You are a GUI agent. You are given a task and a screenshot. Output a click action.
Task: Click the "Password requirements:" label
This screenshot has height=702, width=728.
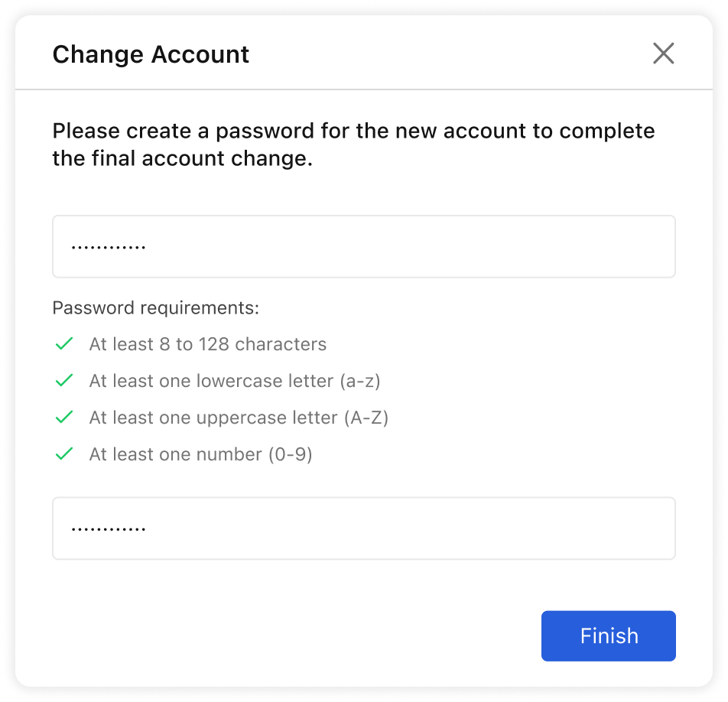point(156,308)
